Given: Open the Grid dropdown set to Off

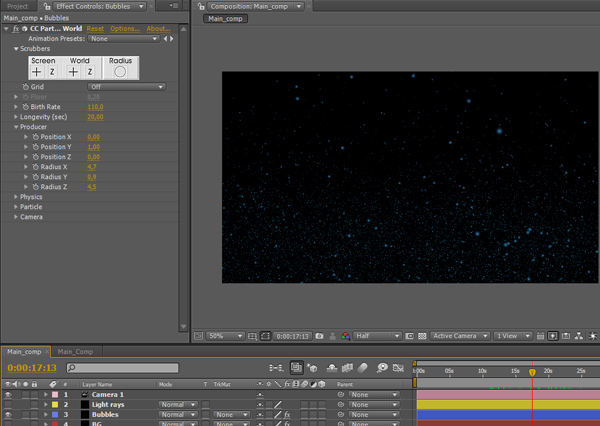Looking at the screenshot, I should click(126, 87).
